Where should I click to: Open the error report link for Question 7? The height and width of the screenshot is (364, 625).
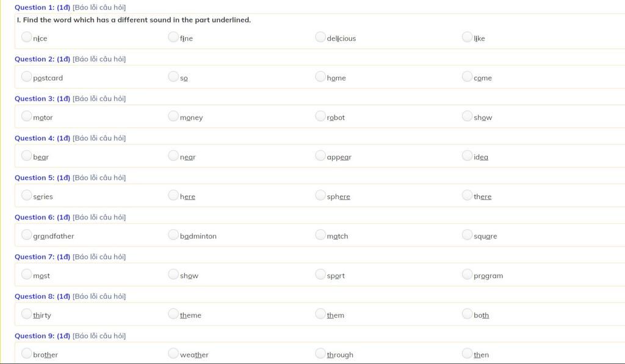point(99,257)
